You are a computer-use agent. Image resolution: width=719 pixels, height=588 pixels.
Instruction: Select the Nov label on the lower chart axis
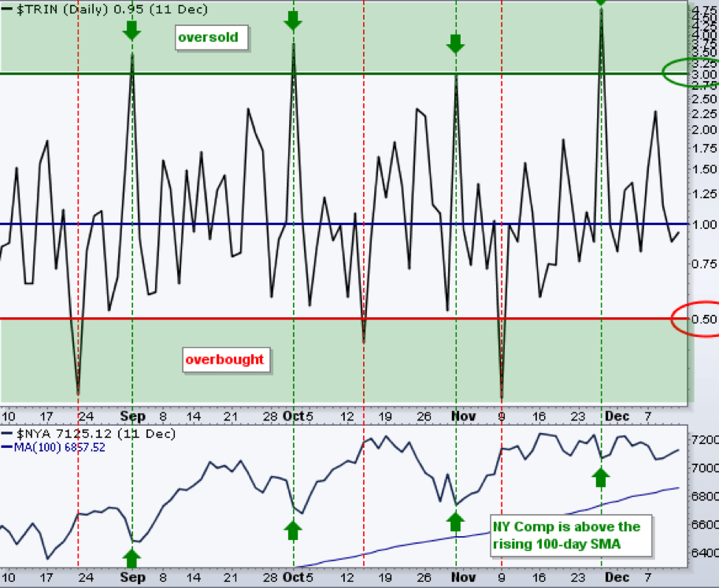(463, 577)
